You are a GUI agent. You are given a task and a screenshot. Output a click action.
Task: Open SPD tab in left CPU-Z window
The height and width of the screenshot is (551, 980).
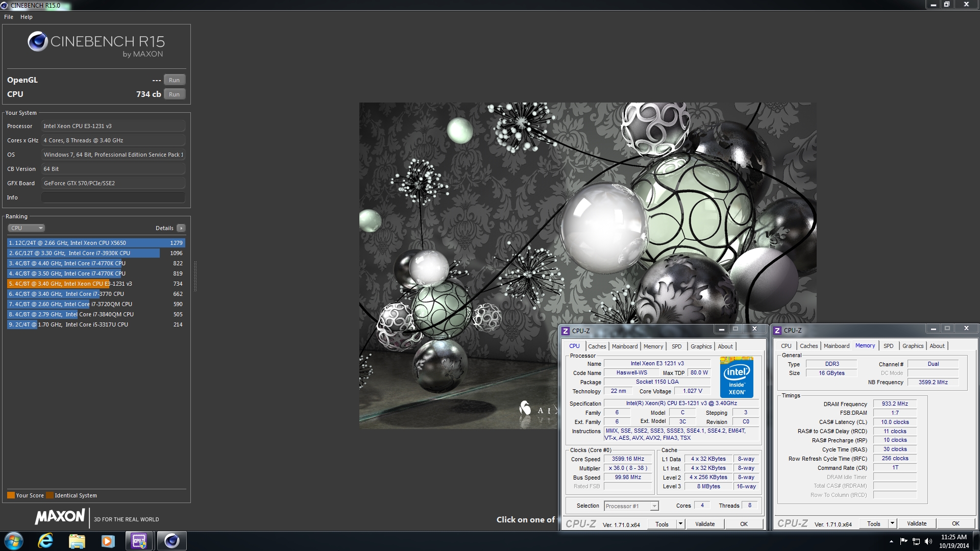coord(676,346)
